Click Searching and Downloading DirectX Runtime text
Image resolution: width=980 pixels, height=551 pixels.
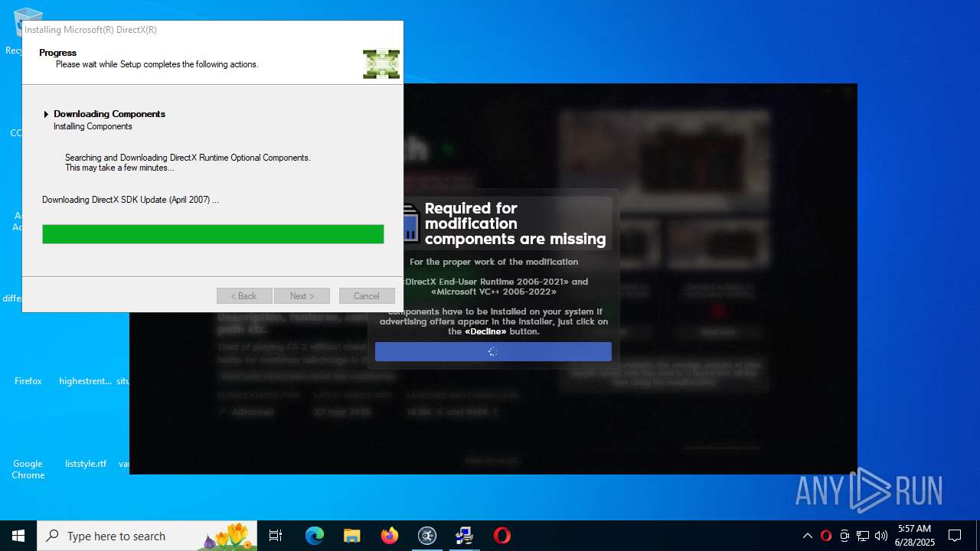pos(188,158)
